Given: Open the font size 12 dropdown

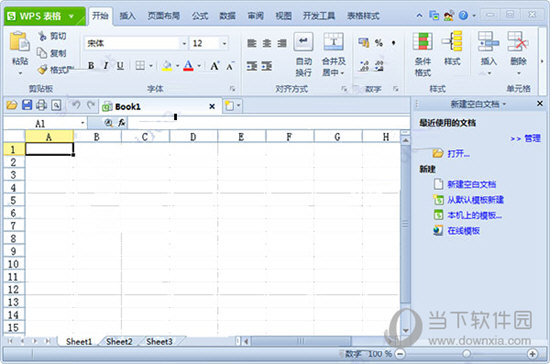Looking at the screenshot, I should (224, 43).
